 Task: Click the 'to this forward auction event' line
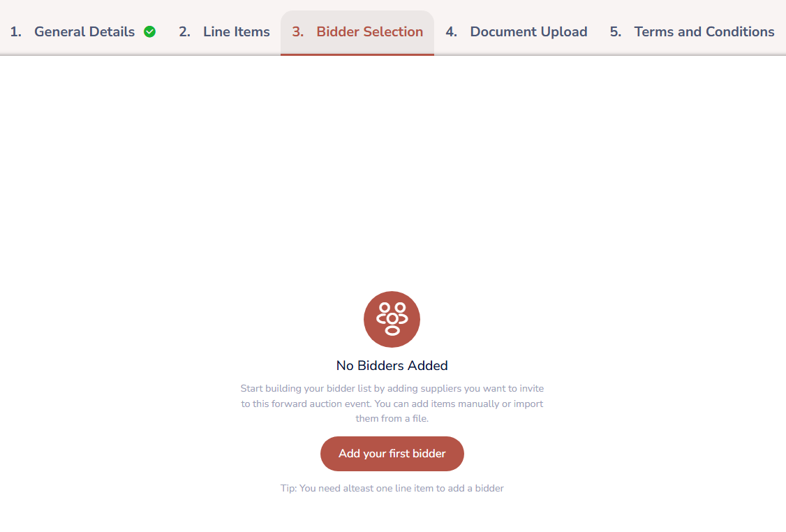click(x=392, y=404)
